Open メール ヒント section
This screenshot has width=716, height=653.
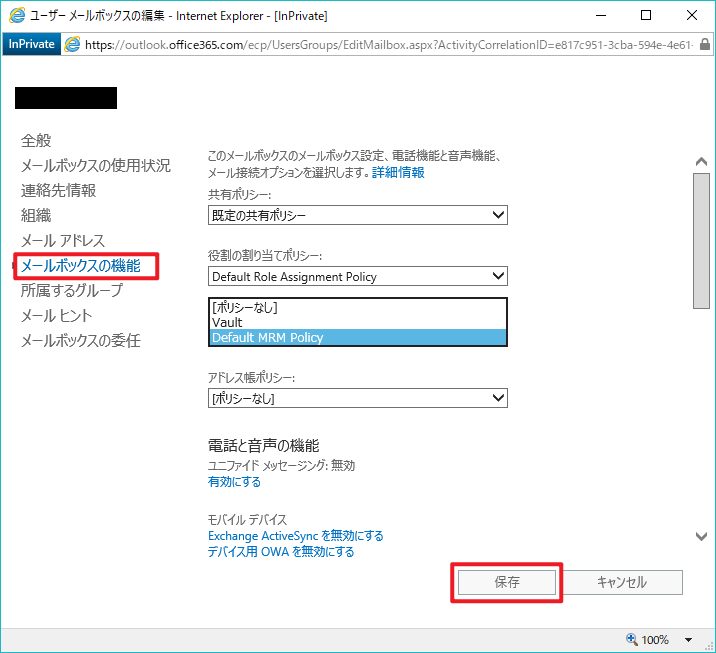coord(57,315)
